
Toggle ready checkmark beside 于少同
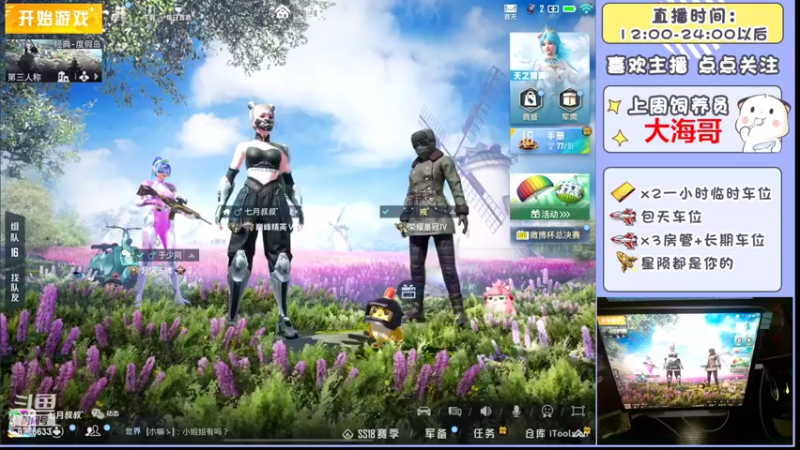pos(140,255)
